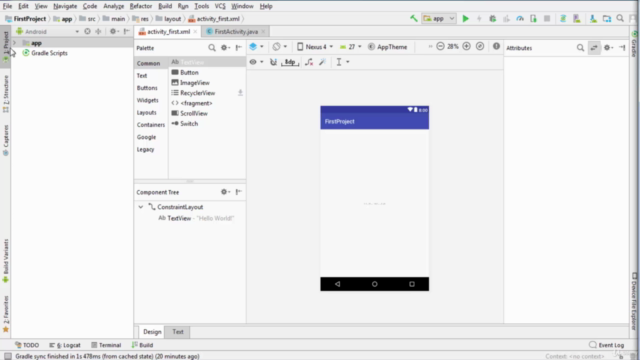This screenshot has height=360, width=640.
Task: Search the Palette with magnifier icon
Action: pyautogui.click(x=212, y=48)
